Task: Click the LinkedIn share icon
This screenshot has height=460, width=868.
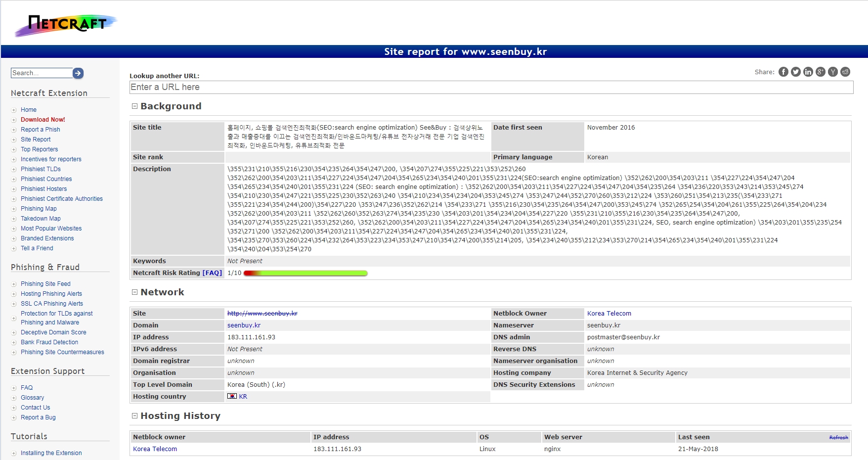Action: coord(808,72)
